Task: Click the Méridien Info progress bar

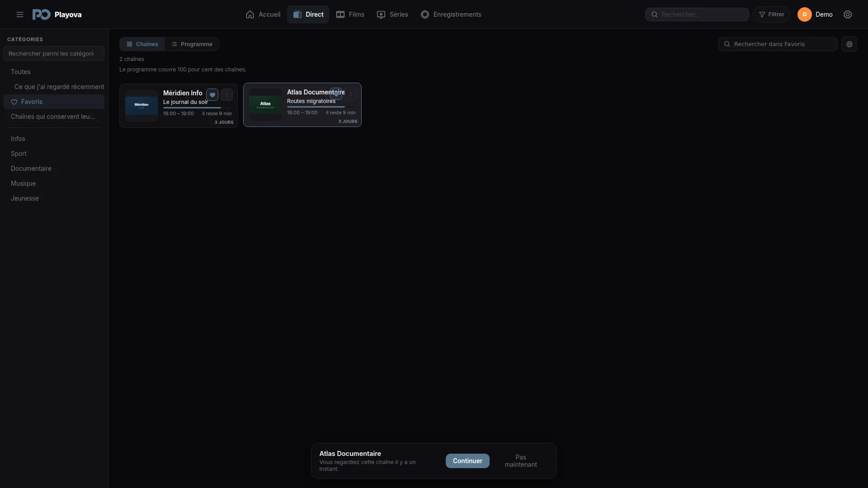Action: coord(197,108)
